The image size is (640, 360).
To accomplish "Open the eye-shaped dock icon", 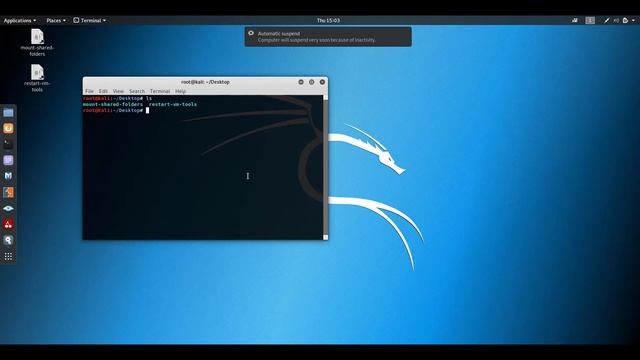I will click(8, 208).
